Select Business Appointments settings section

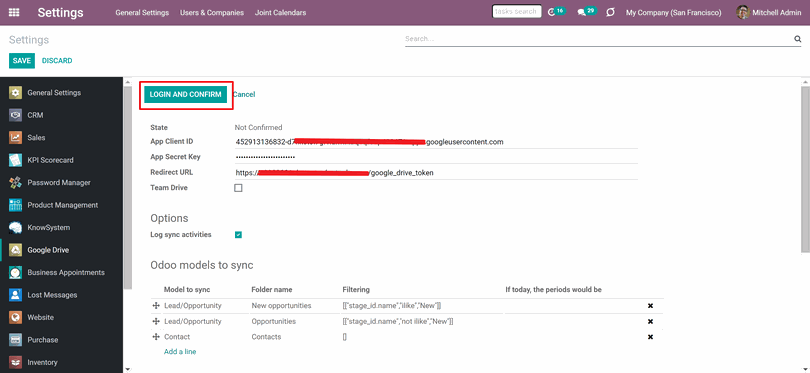pyautogui.click(x=61, y=273)
